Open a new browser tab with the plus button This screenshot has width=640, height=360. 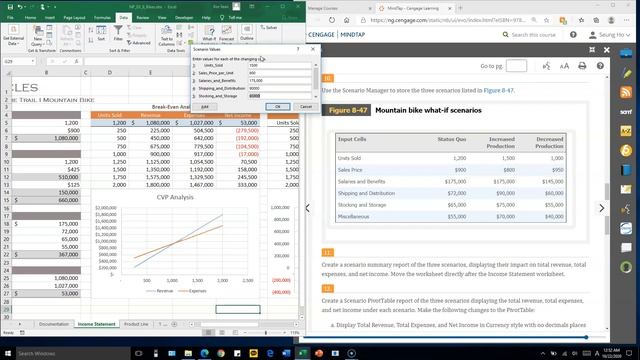point(460,8)
